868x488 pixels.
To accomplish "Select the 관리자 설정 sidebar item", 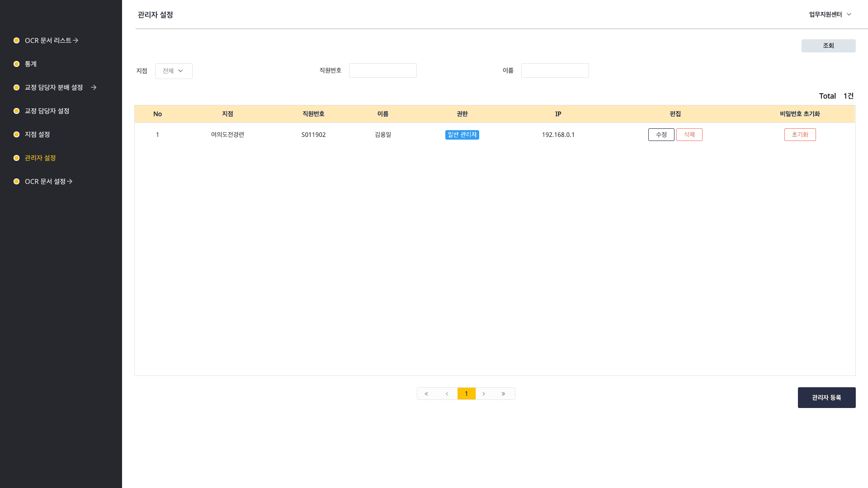I will pyautogui.click(x=40, y=158).
